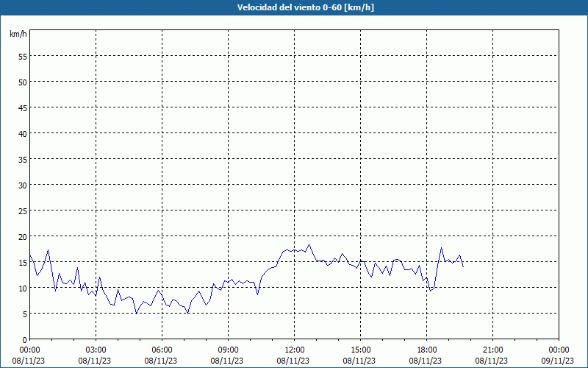This screenshot has height=368, width=588.
Task: Click the single-digit "5" y-axis tick label
Action: (x=25, y=314)
